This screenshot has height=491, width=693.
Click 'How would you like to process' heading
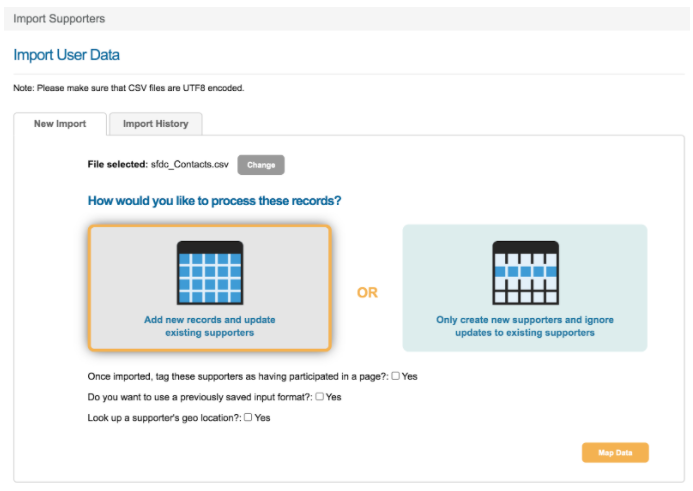point(214,201)
